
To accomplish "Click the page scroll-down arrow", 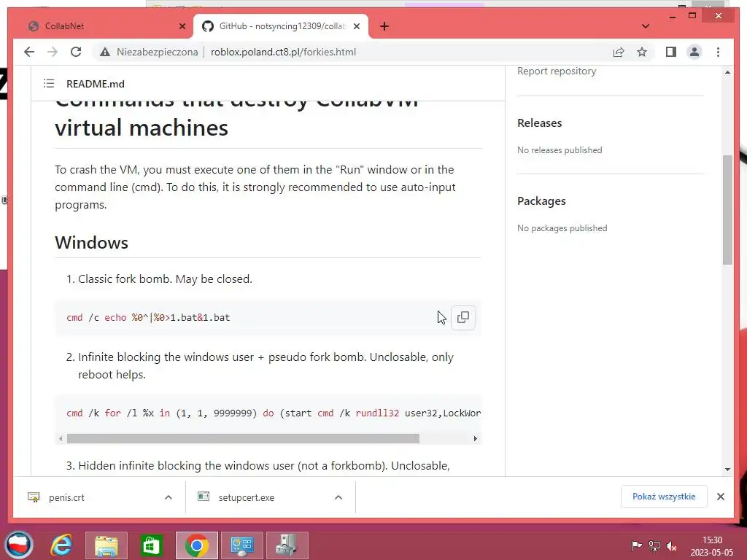I will coord(727,470).
